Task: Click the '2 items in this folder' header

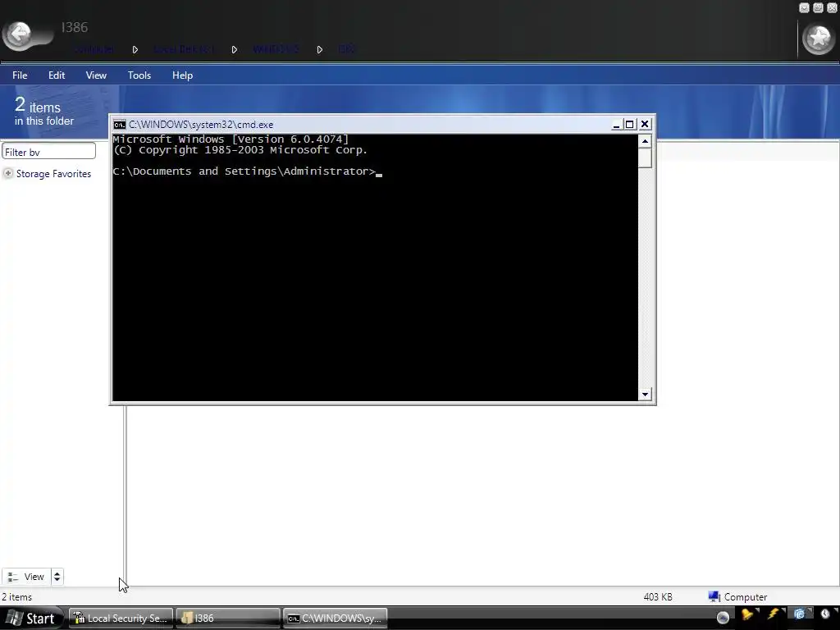Action: point(44,111)
